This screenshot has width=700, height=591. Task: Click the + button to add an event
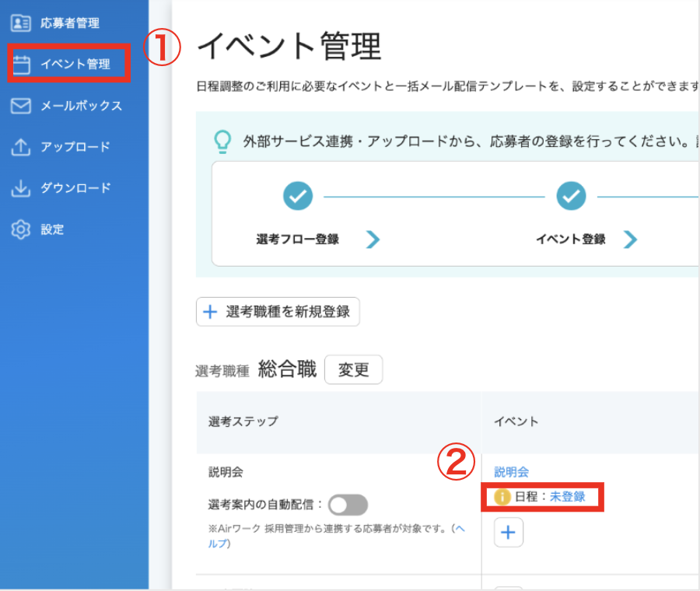(x=509, y=533)
